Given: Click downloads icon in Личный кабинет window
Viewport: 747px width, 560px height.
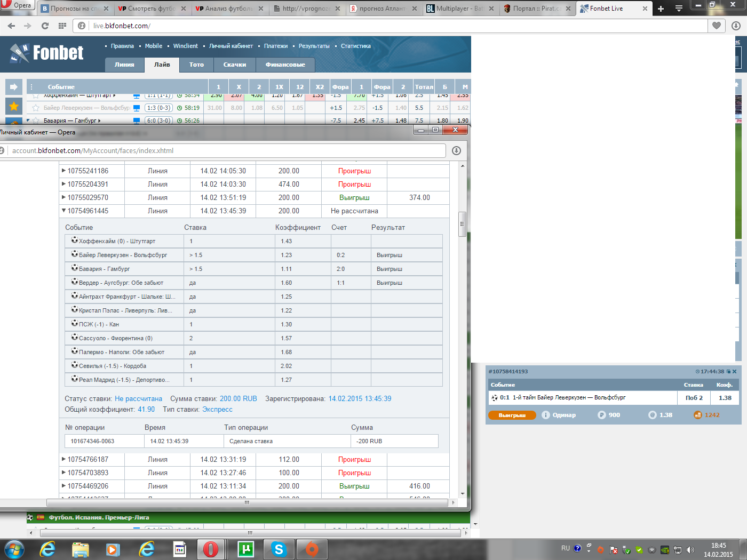Looking at the screenshot, I should tap(456, 150).
